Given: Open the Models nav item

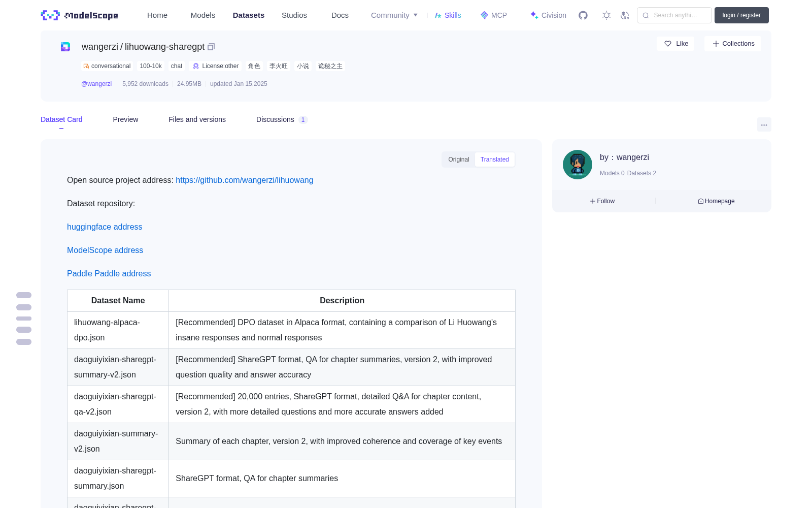Looking at the screenshot, I should tap(203, 15).
